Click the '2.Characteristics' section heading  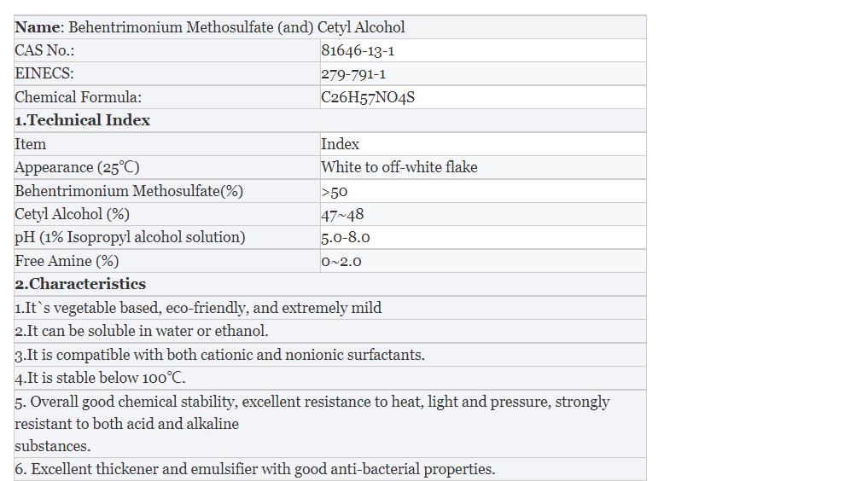coord(80,284)
